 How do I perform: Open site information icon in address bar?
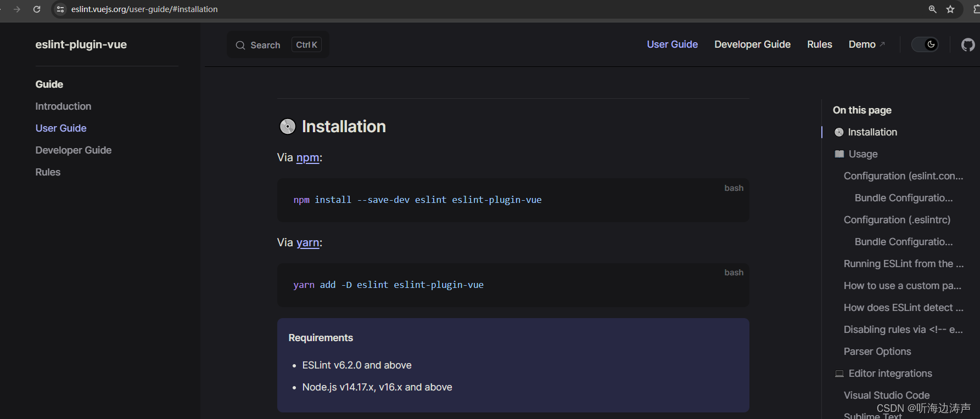tap(60, 9)
